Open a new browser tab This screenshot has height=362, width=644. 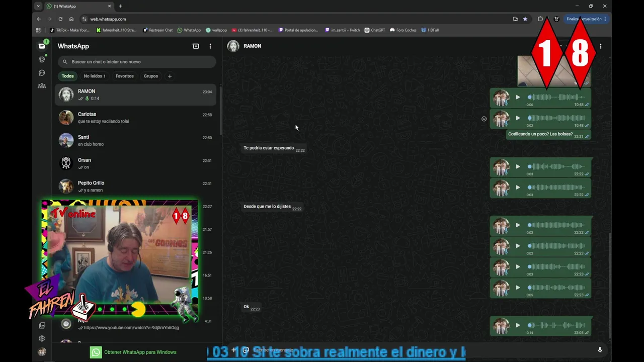click(120, 6)
